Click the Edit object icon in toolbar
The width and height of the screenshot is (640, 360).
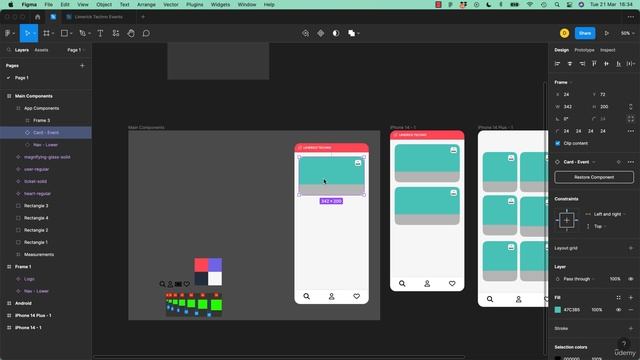(x=306, y=33)
